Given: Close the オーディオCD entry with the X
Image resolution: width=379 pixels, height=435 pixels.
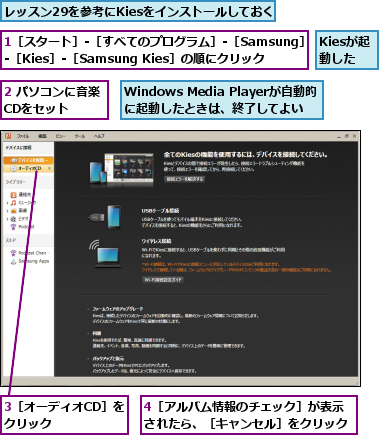Looking at the screenshot, I should (x=49, y=169).
